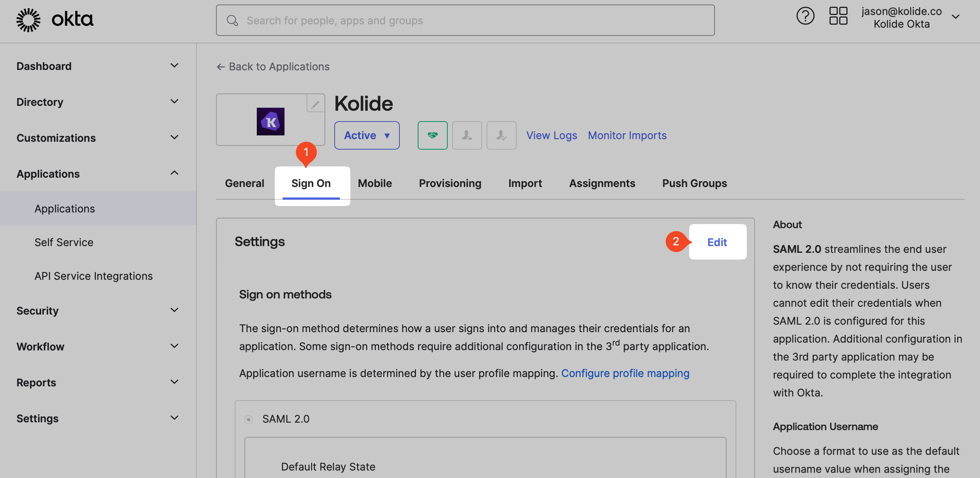Click the Application Username heading

825,426
